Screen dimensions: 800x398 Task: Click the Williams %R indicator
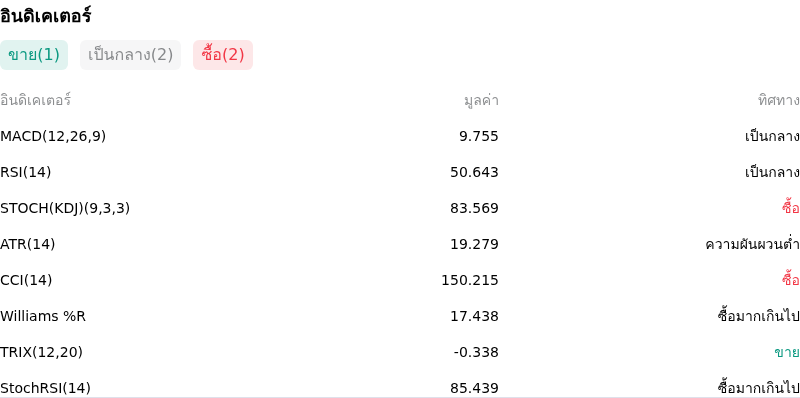pyautogui.click(x=43, y=316)
